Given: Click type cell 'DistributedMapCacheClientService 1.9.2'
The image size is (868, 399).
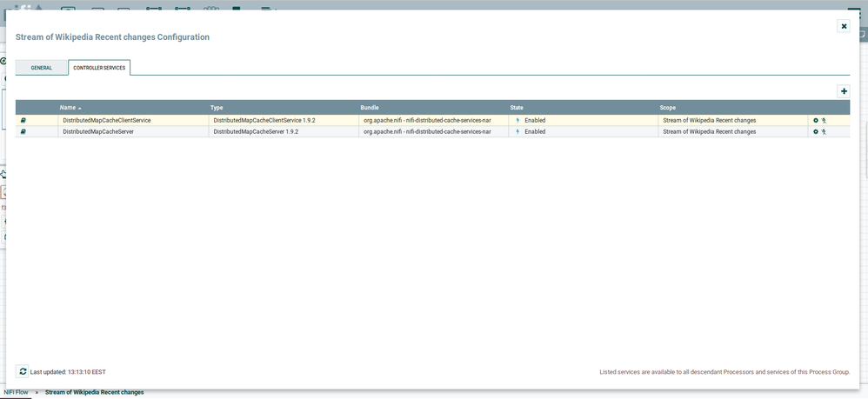Looking at the screenshot, I should pos(284,120).
